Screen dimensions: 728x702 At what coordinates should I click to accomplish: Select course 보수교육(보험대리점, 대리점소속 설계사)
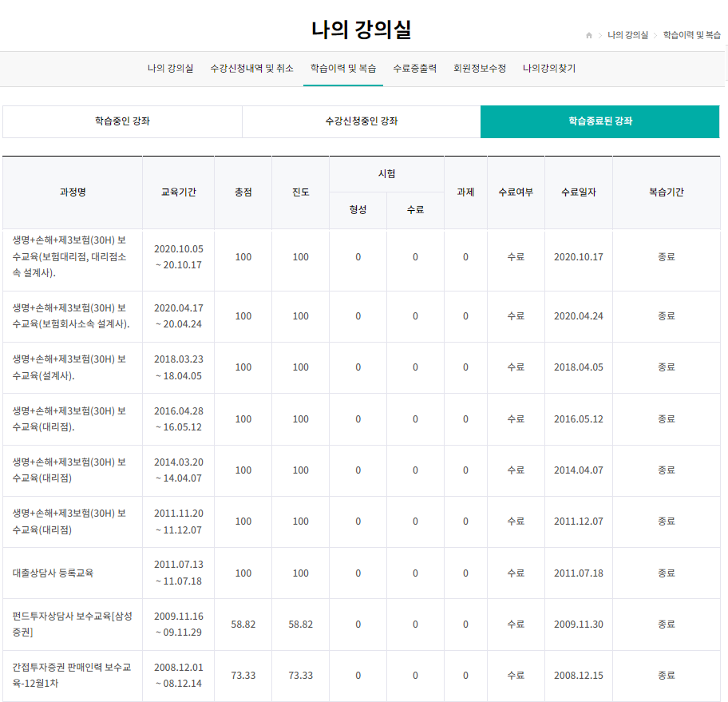click(69, 257)
